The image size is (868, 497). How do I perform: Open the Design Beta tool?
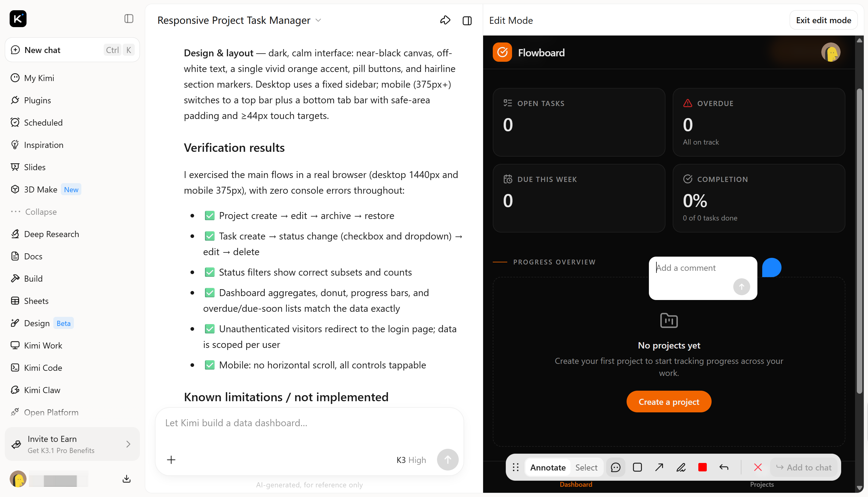pos(72,323)
